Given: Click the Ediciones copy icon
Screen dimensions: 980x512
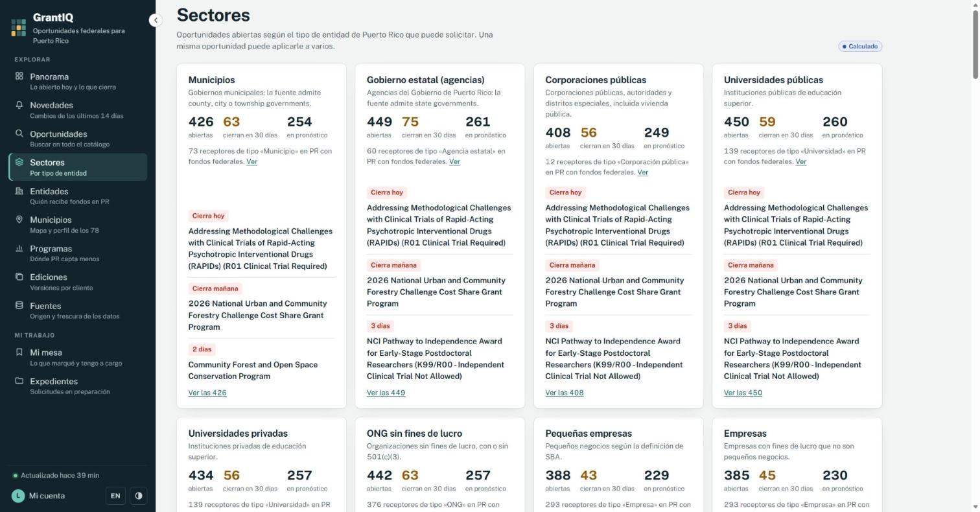Looking at the screenshot, I should [19, 277].
